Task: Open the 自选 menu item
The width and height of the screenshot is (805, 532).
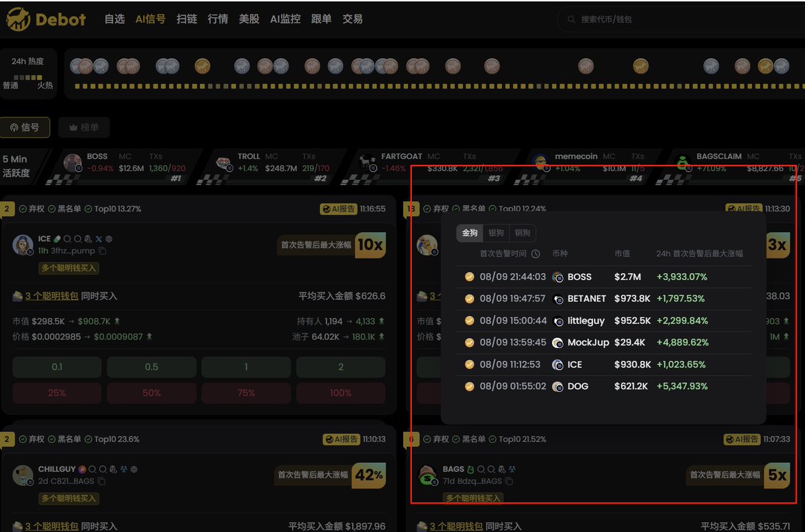Action: [115, 19]
